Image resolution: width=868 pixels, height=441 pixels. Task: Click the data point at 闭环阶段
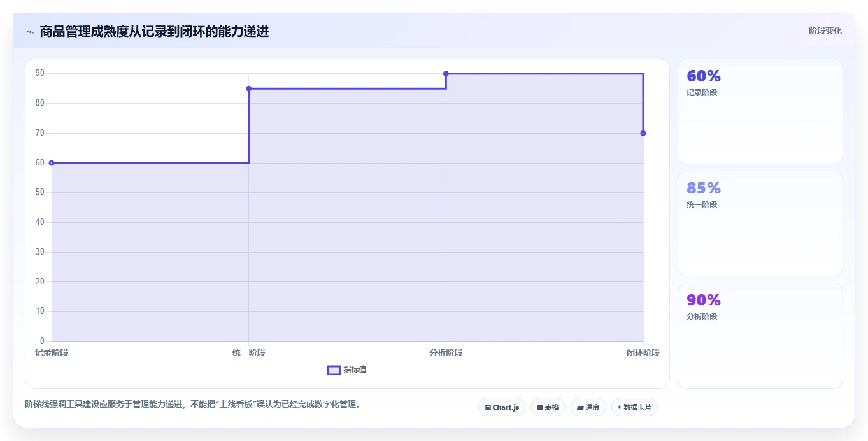point(643,133)
